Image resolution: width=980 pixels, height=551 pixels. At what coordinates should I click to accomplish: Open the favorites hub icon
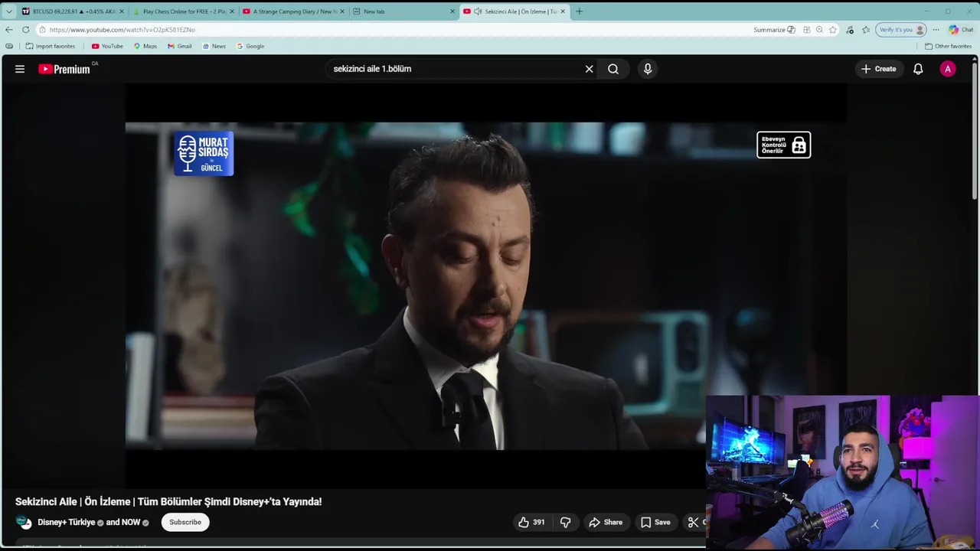866,30
